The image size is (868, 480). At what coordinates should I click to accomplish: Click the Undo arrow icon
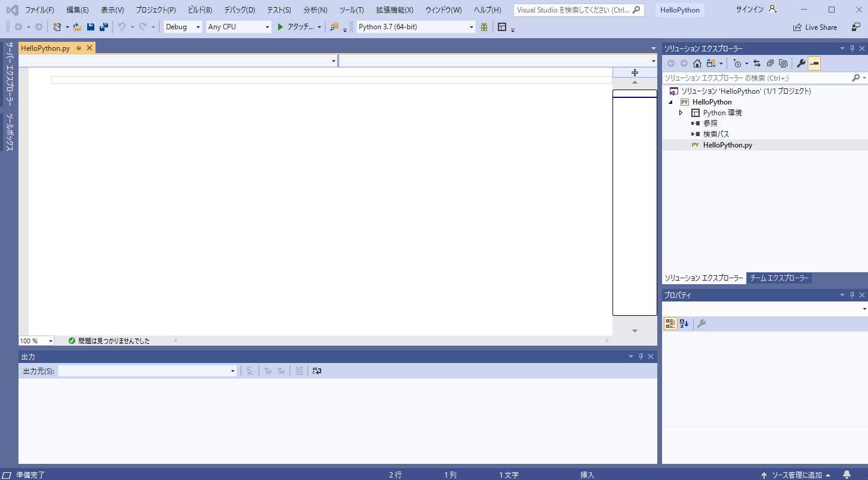(x=122, y=27)
